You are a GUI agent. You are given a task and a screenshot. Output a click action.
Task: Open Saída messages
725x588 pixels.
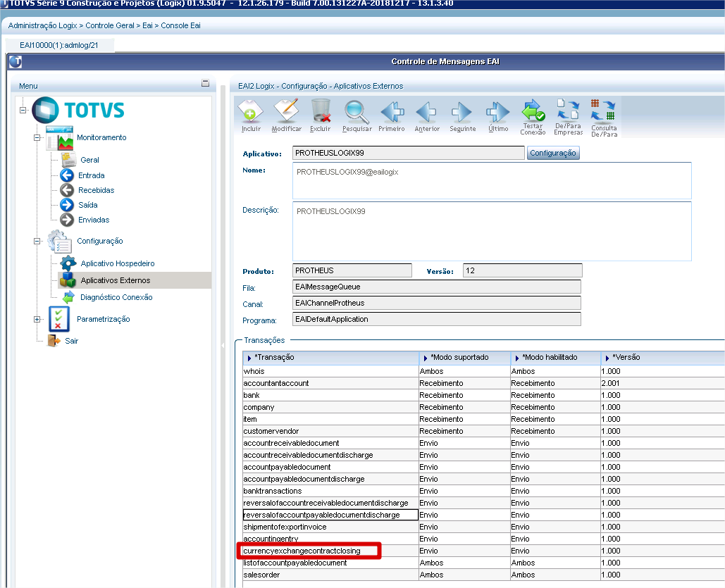tap(88, 205)
